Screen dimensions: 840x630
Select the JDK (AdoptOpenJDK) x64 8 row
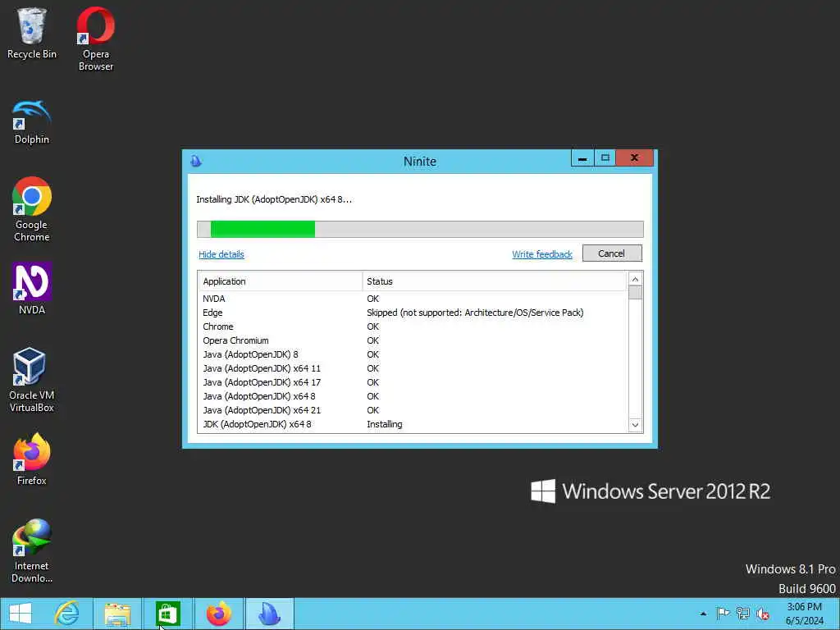[x=413, y=424]
